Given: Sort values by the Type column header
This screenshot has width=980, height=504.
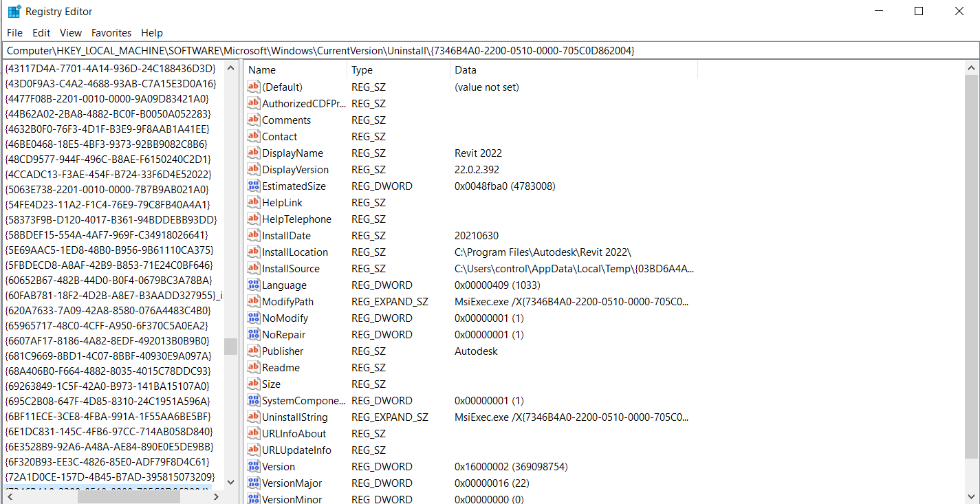Looking at the screenshot, I should [x=399, y=70].
